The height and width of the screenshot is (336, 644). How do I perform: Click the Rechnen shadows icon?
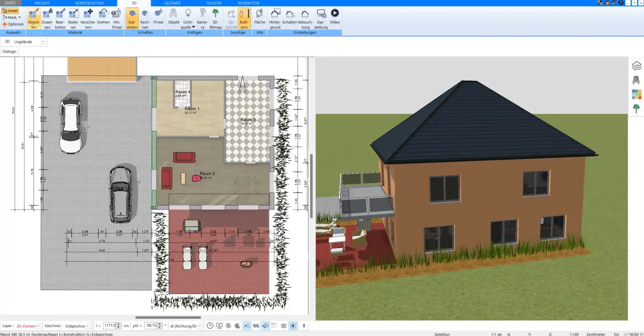(x=145, y=19)
